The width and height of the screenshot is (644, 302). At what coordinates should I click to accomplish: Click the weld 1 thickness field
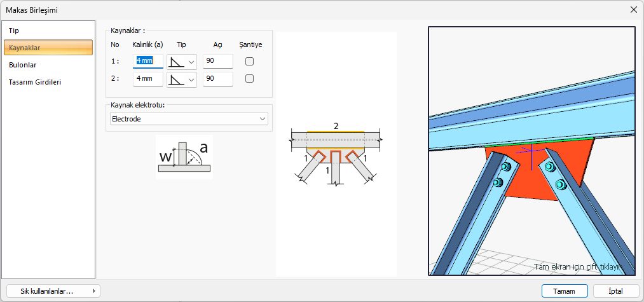point(147,61)
